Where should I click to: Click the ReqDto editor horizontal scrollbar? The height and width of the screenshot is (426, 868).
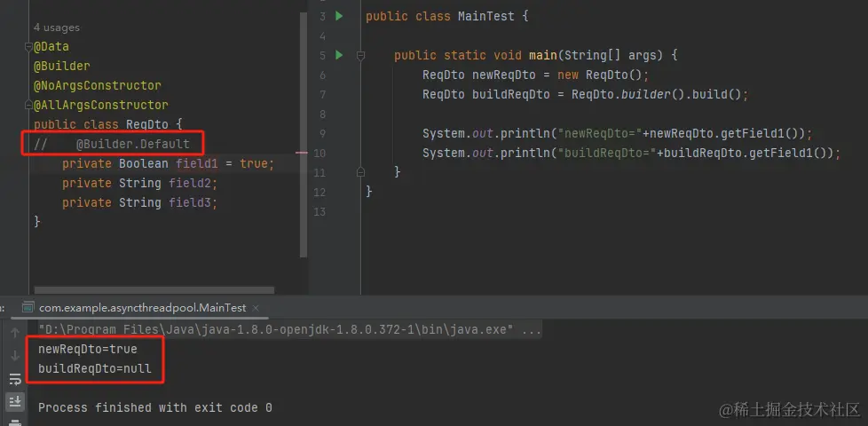pyautogui.click(x=154, y=290)
